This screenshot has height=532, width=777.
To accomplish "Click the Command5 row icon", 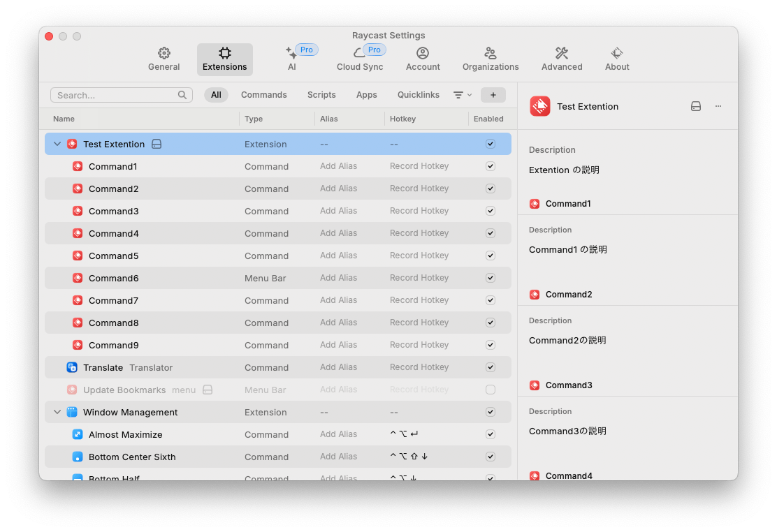I will coord(78,256).
